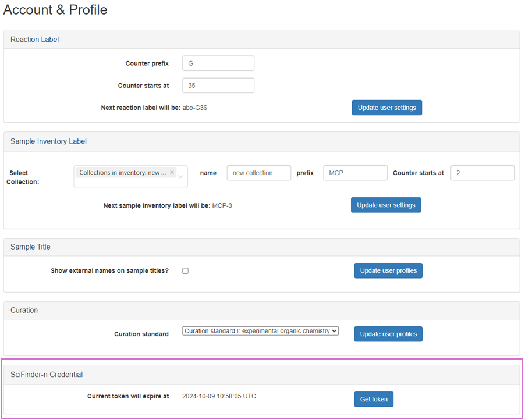The image size is (525, 420).
Task: Click the prefix field containing MCP
Action: coord(355,173)
